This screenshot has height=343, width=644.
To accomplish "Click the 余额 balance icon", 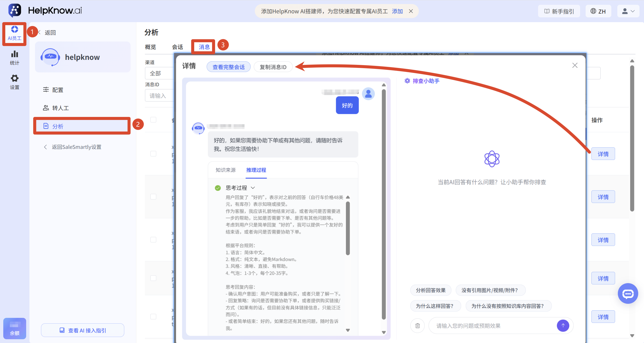I will point(15,328).
